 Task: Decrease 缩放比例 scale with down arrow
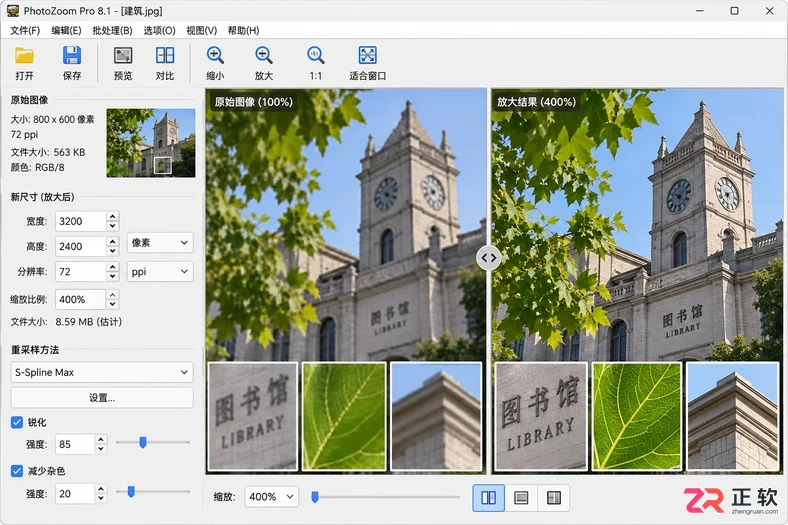(x=113, y=304)
